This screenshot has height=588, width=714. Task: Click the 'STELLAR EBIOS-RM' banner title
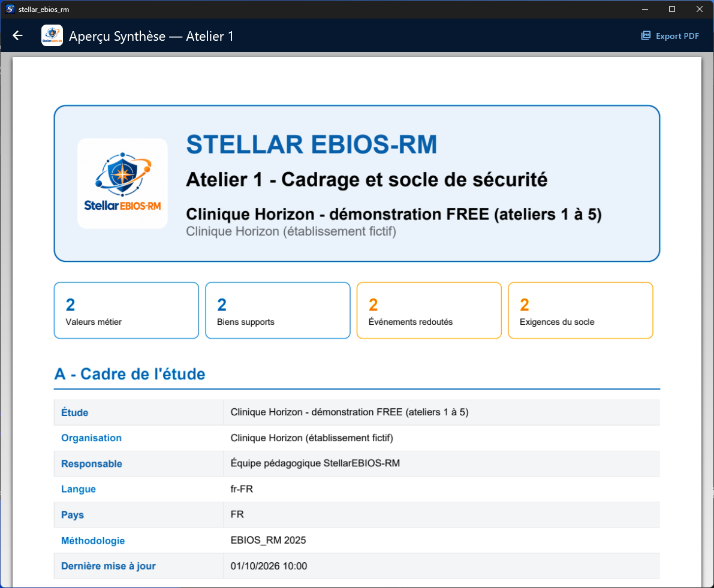pos(312,144)
